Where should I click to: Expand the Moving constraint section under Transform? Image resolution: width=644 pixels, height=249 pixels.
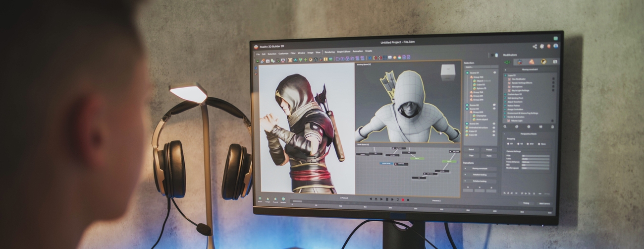(466, 169)
